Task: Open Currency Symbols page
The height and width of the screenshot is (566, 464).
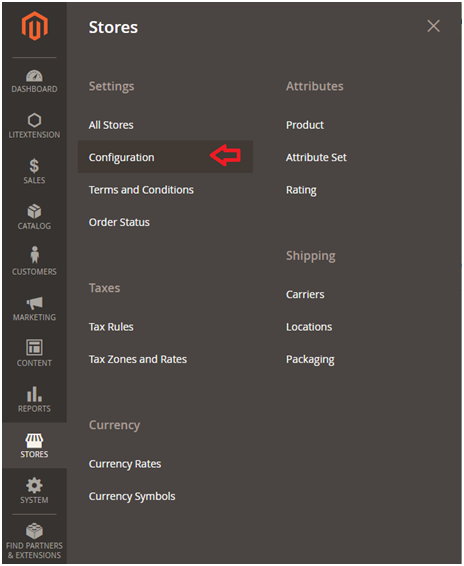Action: (x=132, y=497)
